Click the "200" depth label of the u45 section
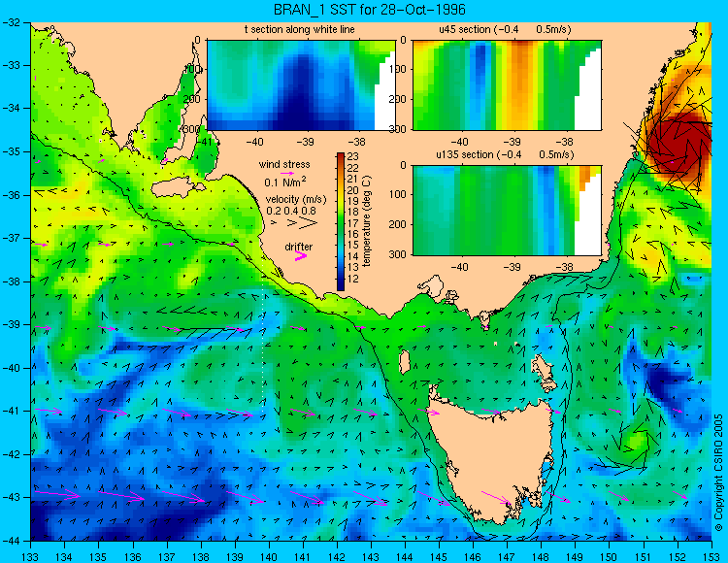728x563 pixels. (398, 99)
